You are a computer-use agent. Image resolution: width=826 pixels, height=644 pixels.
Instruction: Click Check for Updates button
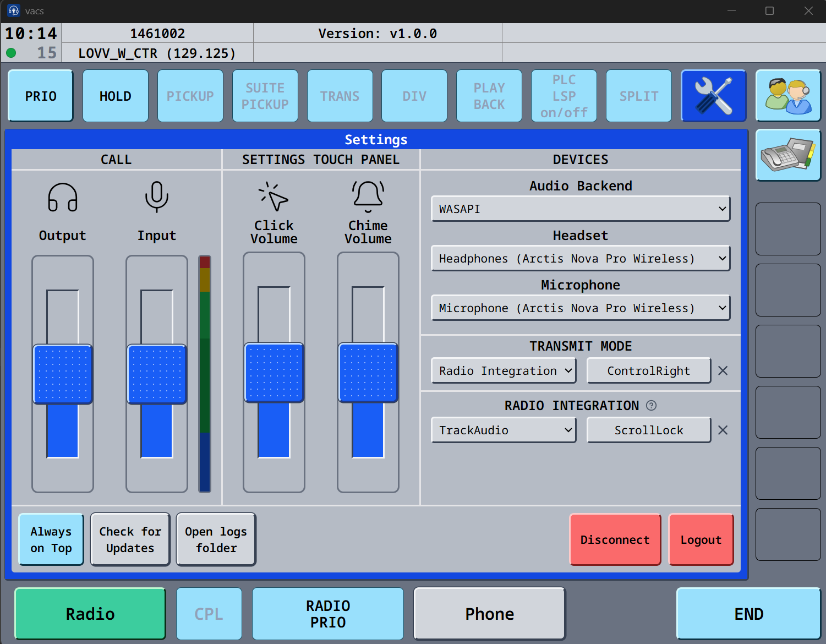130,539
